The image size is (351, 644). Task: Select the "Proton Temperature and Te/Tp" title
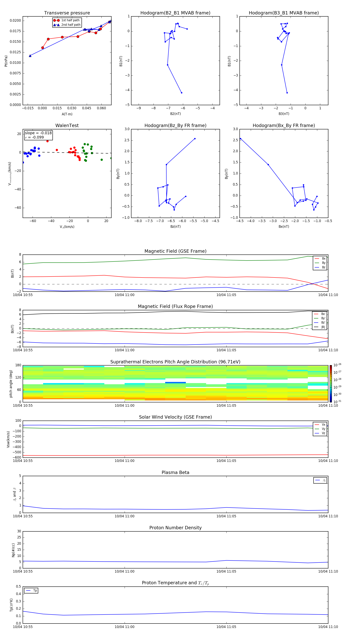(x=175, y=583)
